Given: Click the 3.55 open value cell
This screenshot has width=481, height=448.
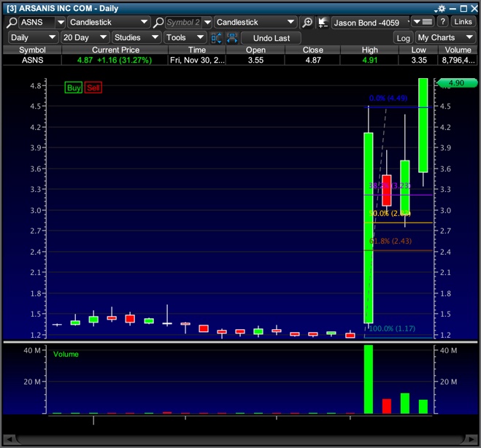Looking at the screenshot, I should pyautogui.click(x=255, y=60).
